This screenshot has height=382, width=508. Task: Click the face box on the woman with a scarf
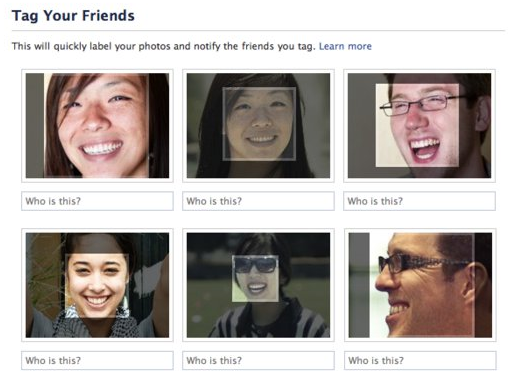click(x=97, y=286)
